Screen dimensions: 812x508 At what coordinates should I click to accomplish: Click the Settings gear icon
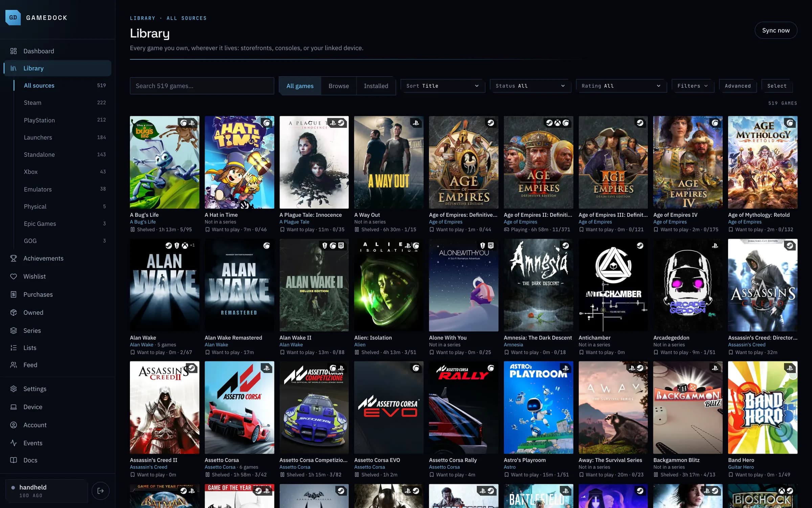click(14, 389)
